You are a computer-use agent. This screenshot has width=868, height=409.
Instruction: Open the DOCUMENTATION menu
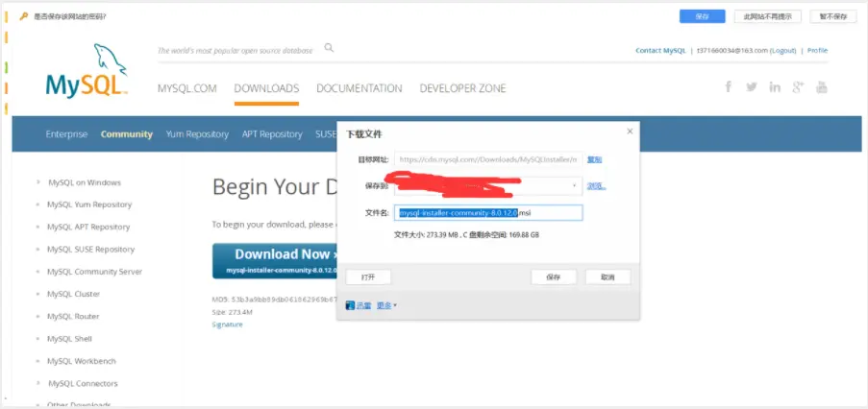coord(360,88)
